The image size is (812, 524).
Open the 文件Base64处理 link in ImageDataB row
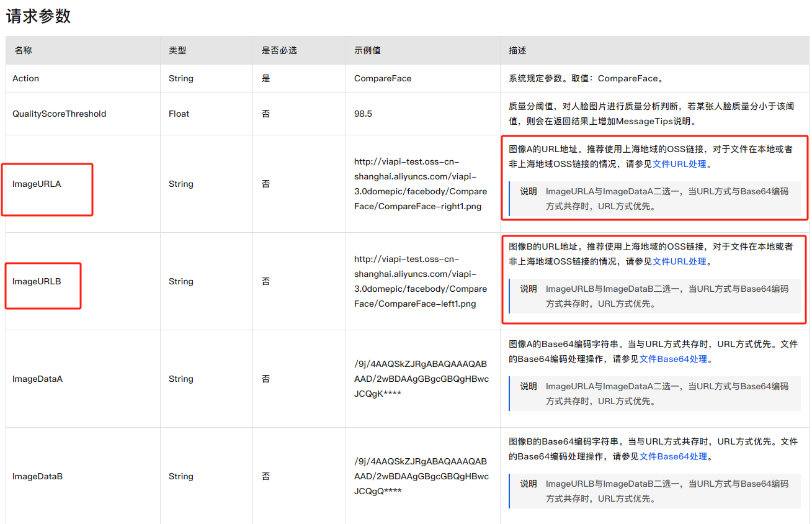point(673,457)
